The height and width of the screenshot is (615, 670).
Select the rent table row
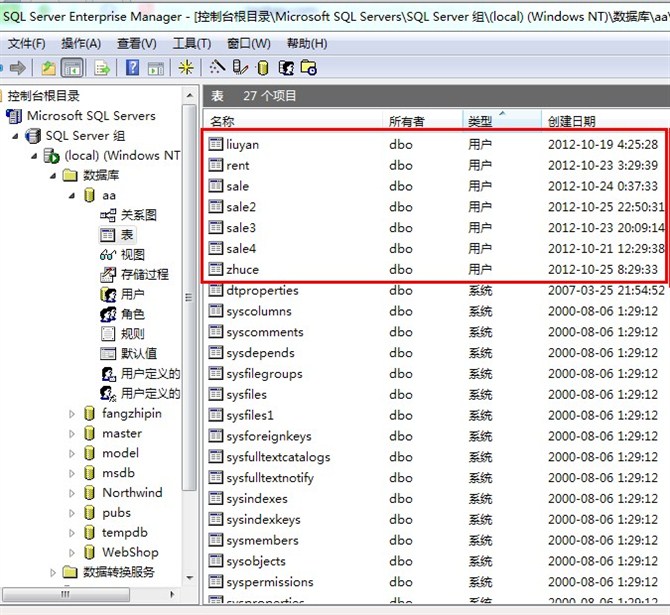436,165
